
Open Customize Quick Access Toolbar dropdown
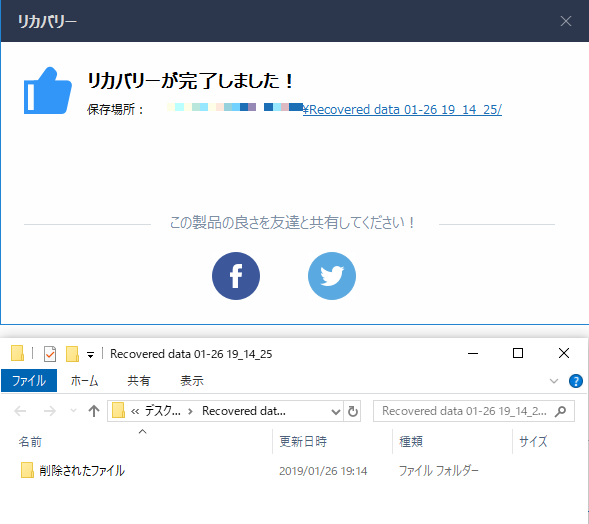pyautogui.click(x=90, y=354)
